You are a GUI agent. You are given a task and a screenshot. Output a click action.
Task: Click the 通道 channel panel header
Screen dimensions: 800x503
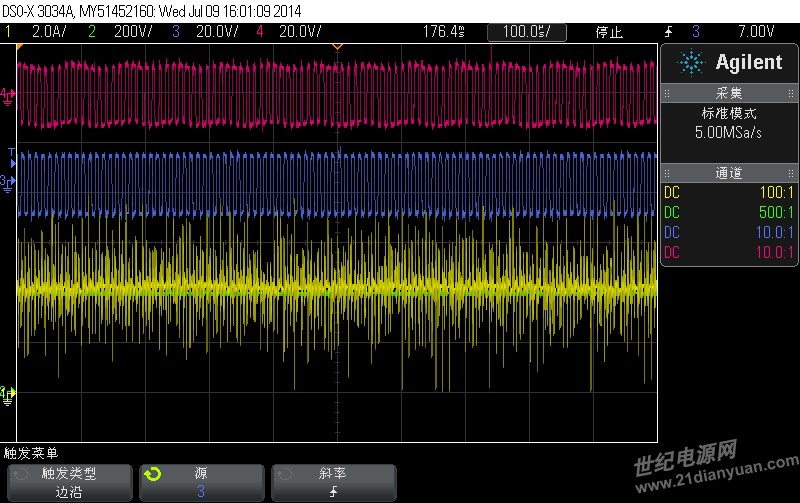click(729, 173)
